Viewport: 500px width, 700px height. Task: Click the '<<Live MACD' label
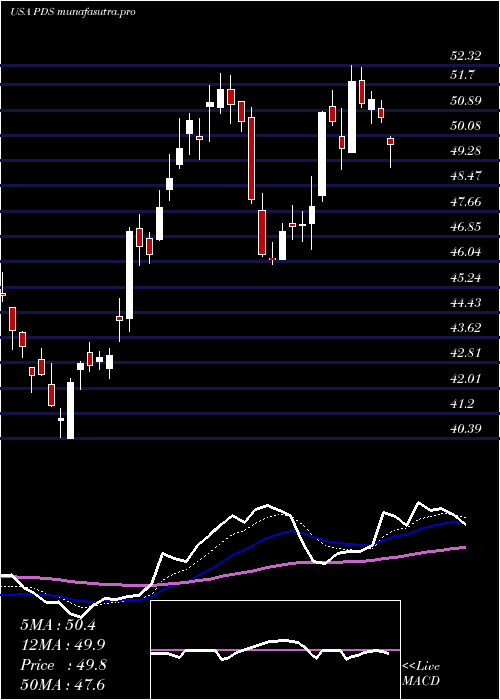pos(421,674)
